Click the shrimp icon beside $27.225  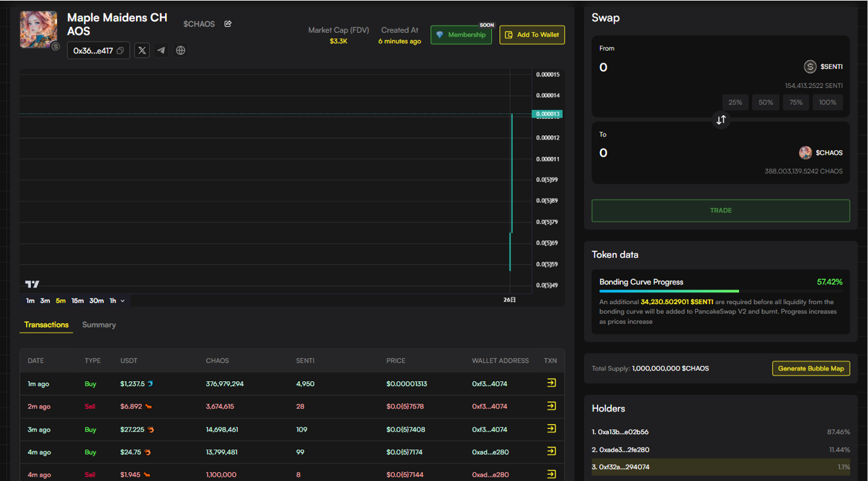[151, 430]
